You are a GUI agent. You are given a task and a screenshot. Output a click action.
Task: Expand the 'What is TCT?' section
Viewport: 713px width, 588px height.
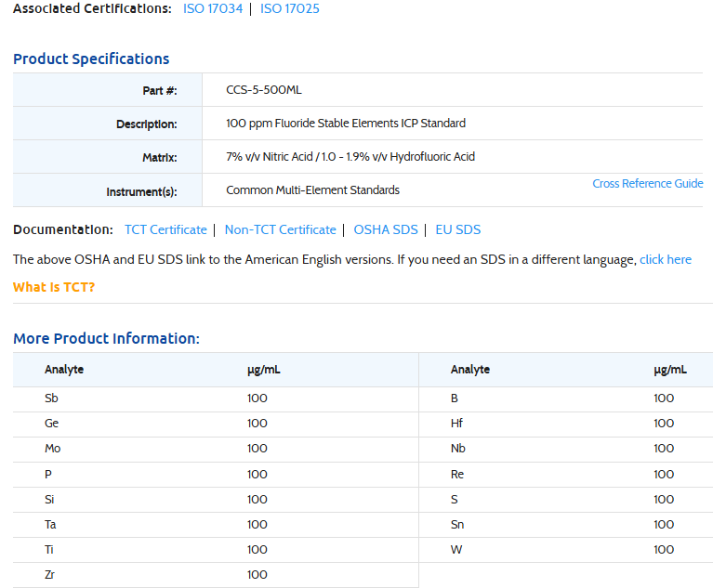54,286
